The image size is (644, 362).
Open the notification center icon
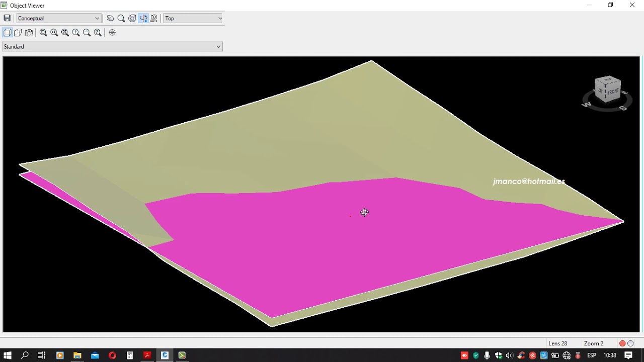628,355
